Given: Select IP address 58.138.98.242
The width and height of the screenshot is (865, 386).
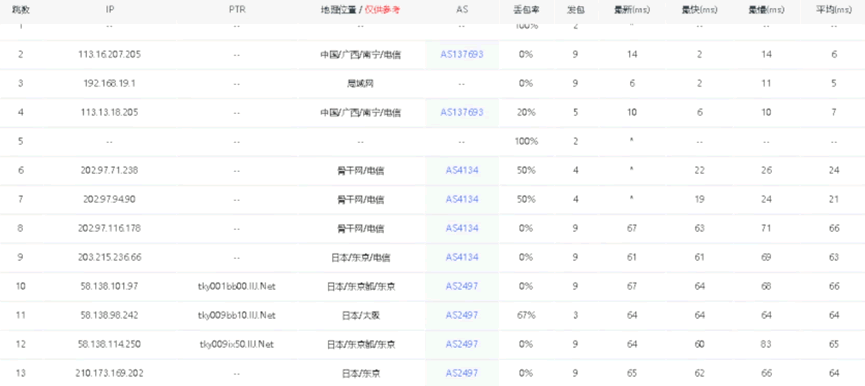Looking at the screenshot, I should click(x=109, y=315).
